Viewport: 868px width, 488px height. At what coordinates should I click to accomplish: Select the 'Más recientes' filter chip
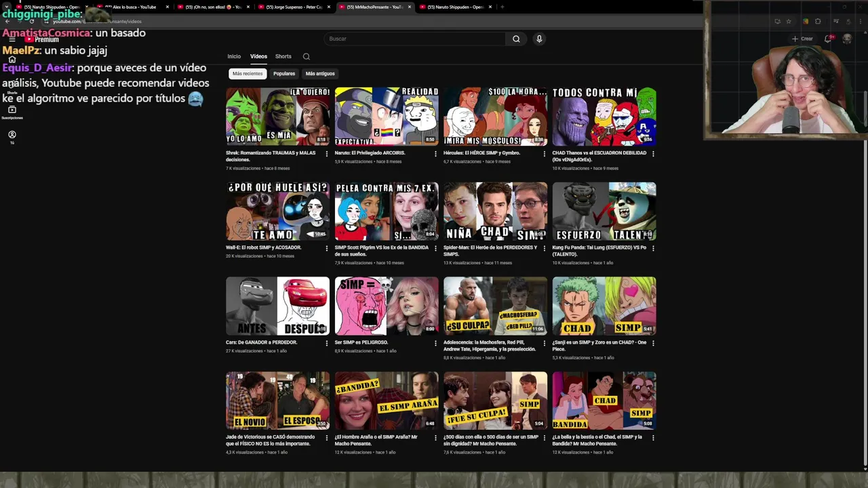tap(248, 73)
